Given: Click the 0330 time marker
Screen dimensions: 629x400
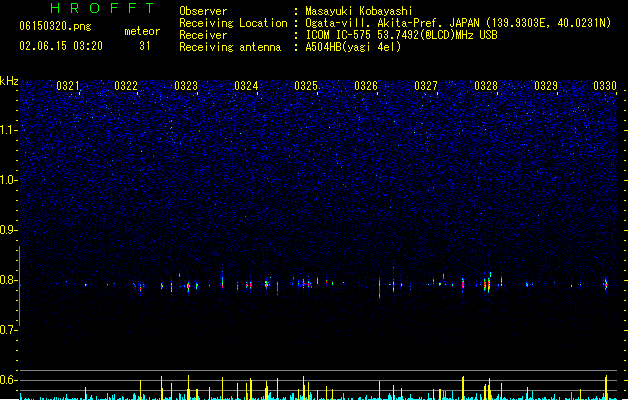Looking at the screenshot, I should pos(605,86).
